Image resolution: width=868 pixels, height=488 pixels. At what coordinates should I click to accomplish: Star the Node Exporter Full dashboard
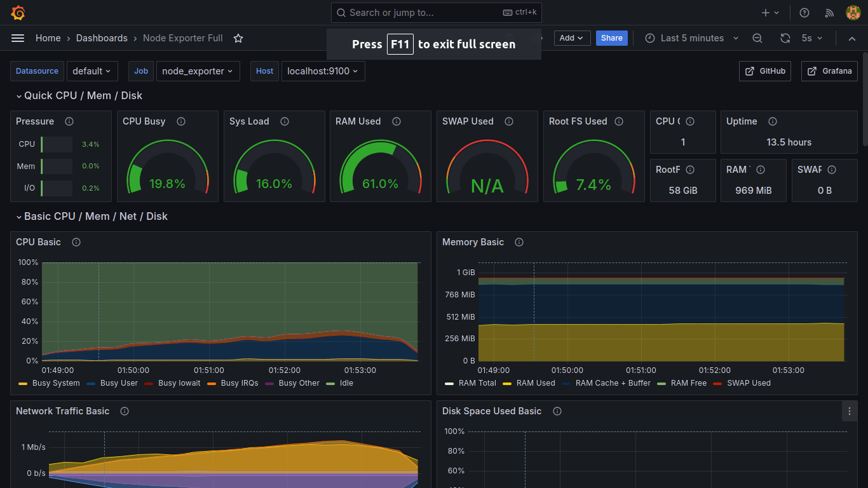pos(238,38)
